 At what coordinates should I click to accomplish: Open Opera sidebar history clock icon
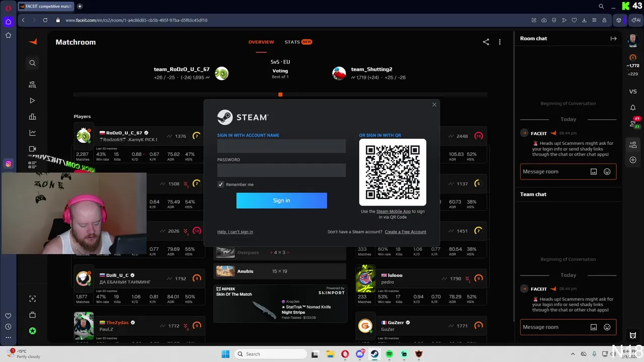pos(8,326)
